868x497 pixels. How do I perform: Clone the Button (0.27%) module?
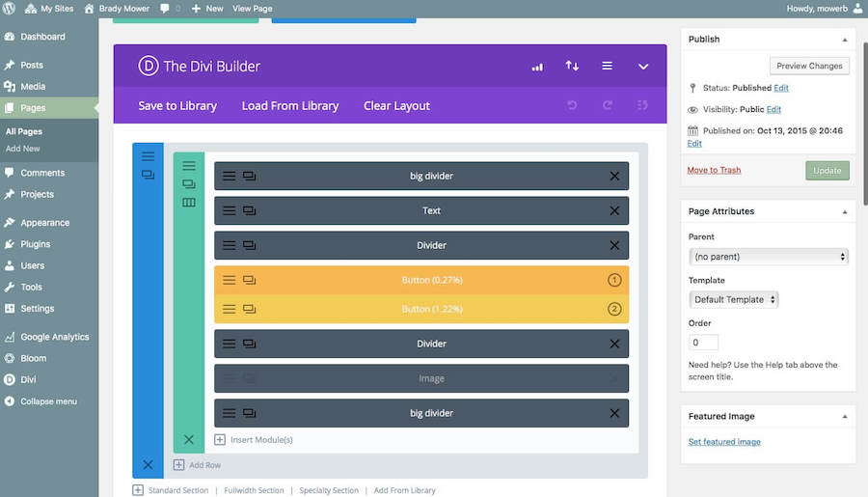click(249, 281)
